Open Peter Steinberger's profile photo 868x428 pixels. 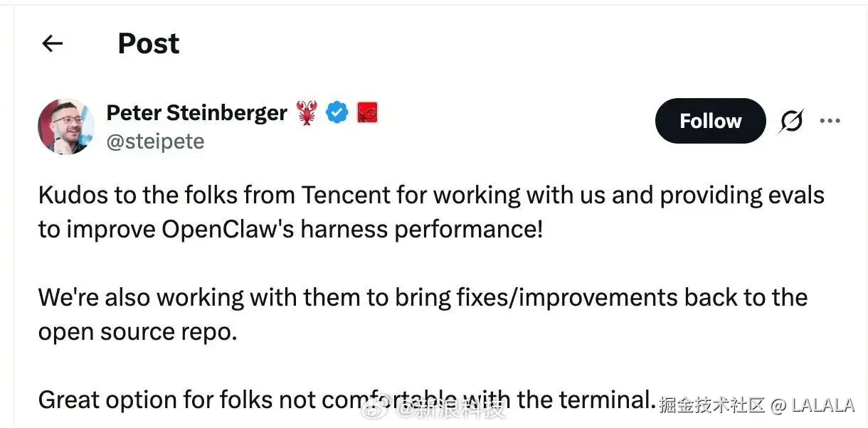(65, 126)
